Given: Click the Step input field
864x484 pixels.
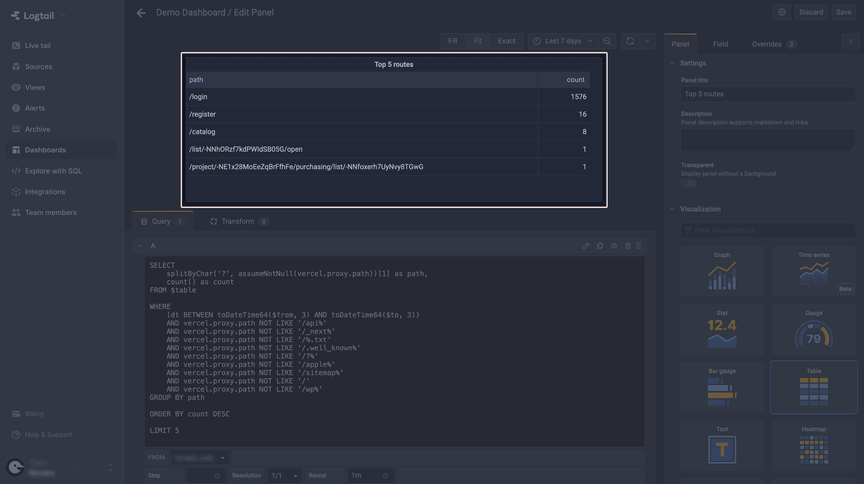Looking at the screenshot, I should point(206,475).
